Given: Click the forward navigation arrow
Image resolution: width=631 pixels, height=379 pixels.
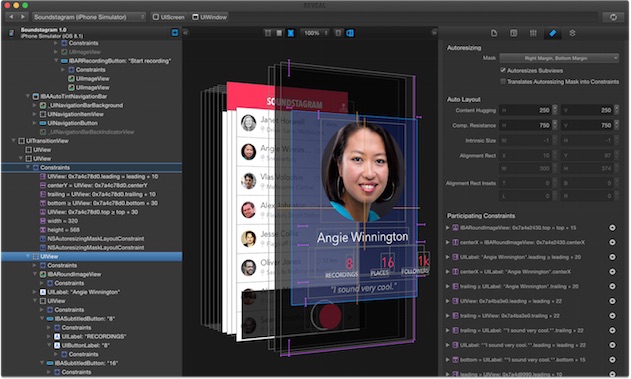Looking at the screenshot, I should tap(23, 17).
